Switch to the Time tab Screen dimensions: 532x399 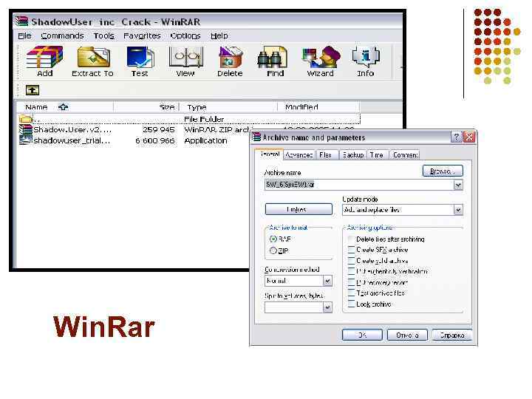click(x=377, y=155)
